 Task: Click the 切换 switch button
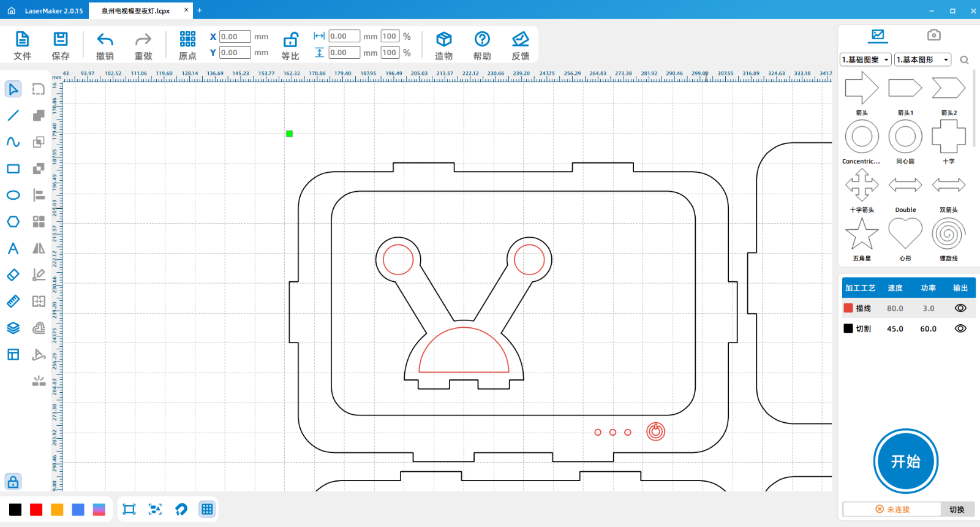pos(956,509)
